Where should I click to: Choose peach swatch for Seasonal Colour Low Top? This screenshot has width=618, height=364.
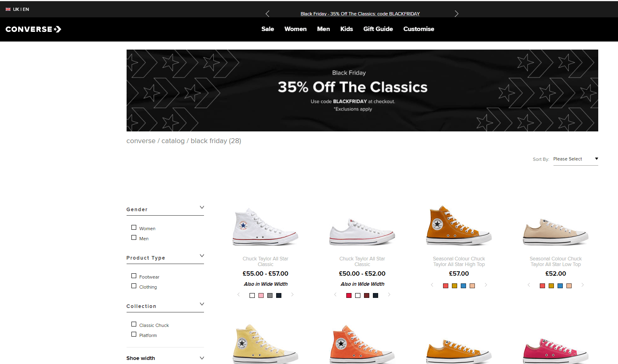(569, 286)
